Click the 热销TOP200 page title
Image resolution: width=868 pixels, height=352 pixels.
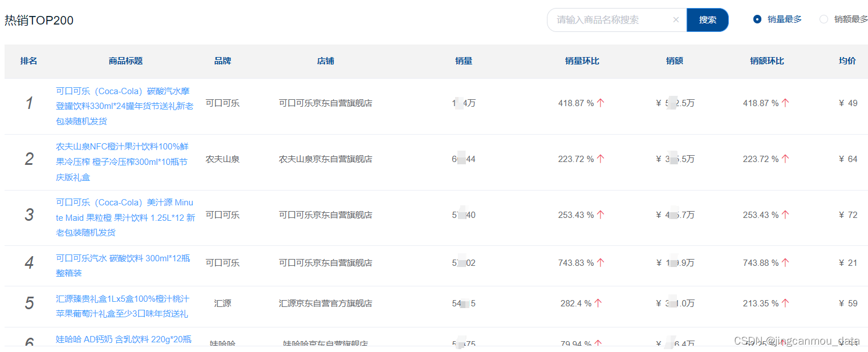click(39, 21)
